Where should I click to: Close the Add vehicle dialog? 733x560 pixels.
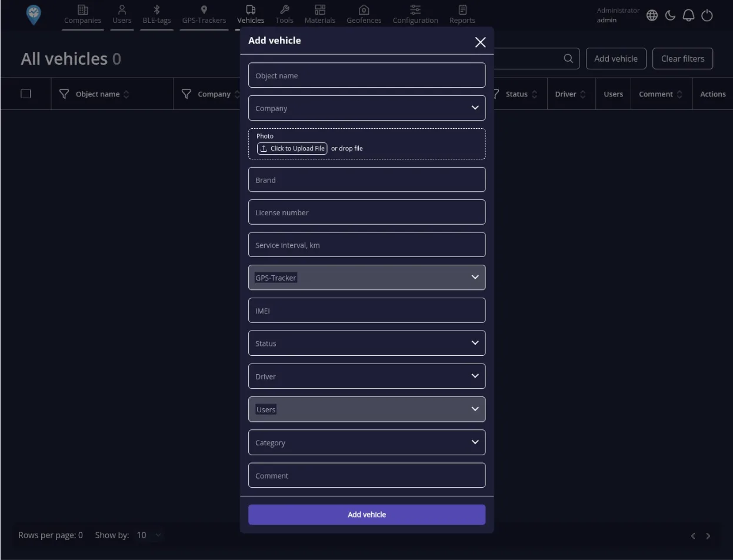(x=480, y=42)
